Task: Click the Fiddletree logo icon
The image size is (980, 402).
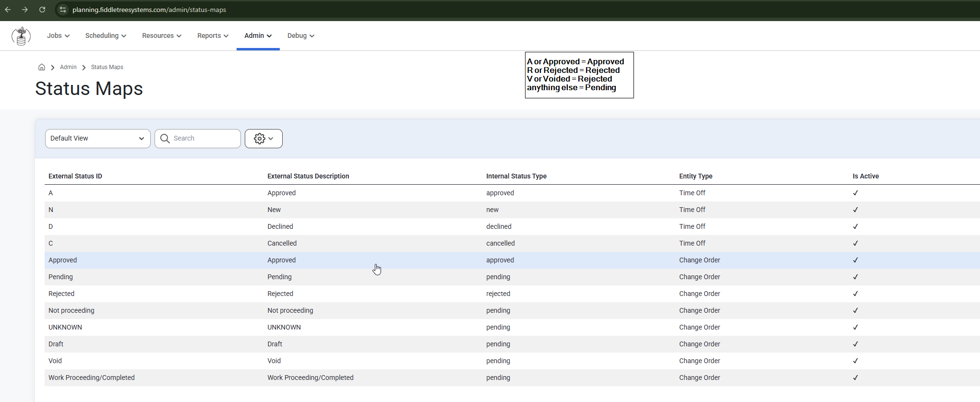Action: [x=21, y=36]
